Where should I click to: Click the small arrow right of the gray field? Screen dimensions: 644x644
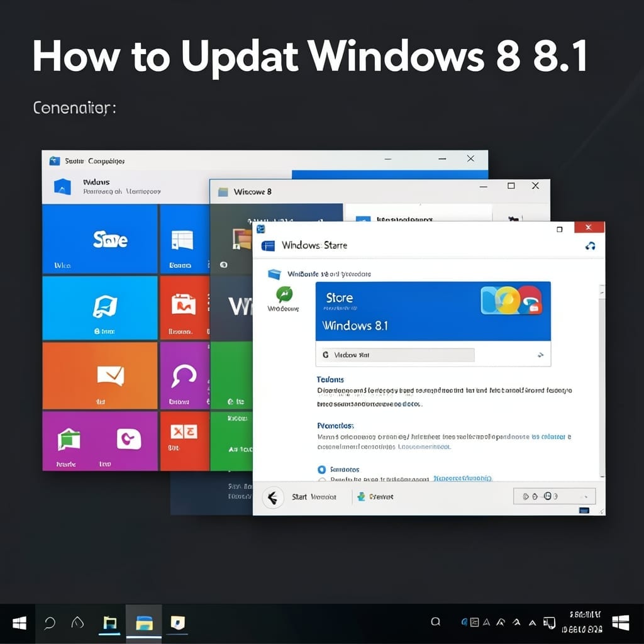pos(540,355)
